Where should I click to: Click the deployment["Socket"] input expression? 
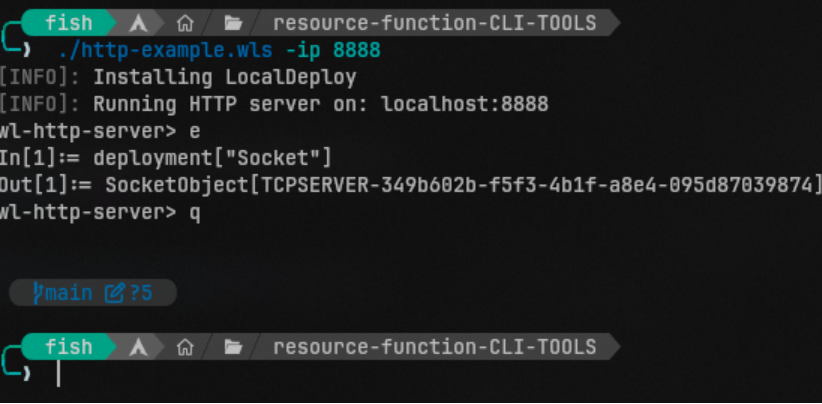[x=212, y=157]
